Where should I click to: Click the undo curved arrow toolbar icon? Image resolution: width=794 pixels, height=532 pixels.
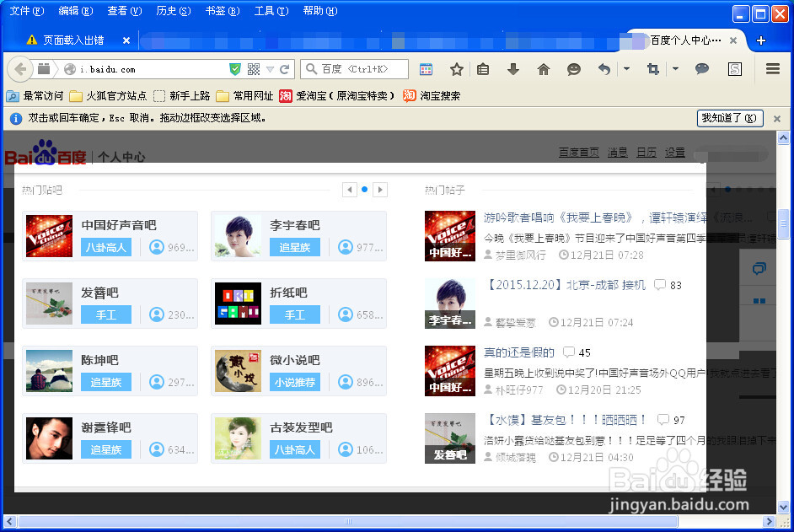[604, 69]
